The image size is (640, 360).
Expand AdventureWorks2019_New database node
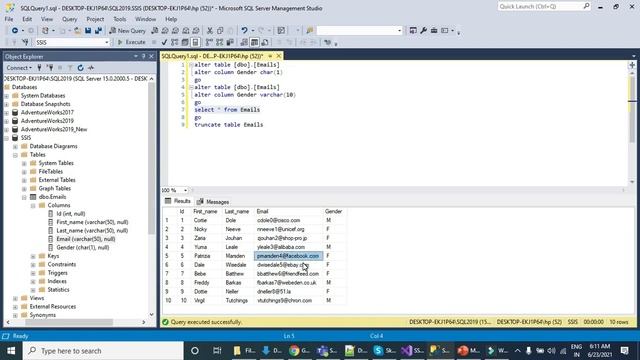[x=7, y=129]
